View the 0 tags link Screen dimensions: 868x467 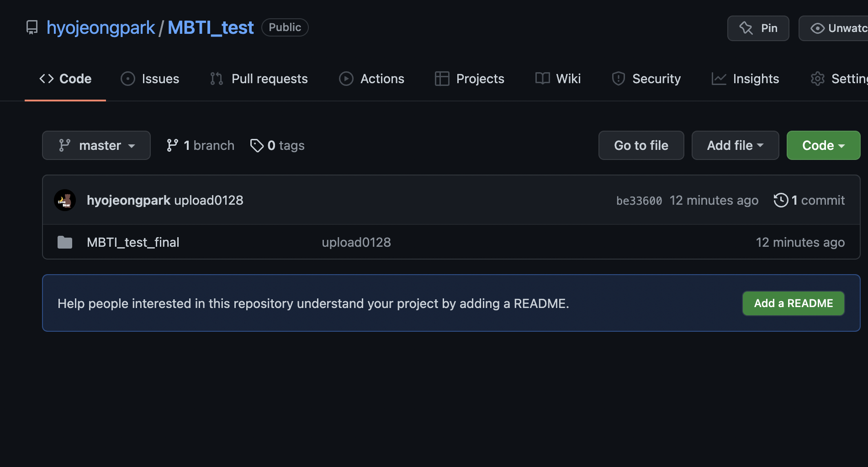pyautogui.click(x=277, y=145)
